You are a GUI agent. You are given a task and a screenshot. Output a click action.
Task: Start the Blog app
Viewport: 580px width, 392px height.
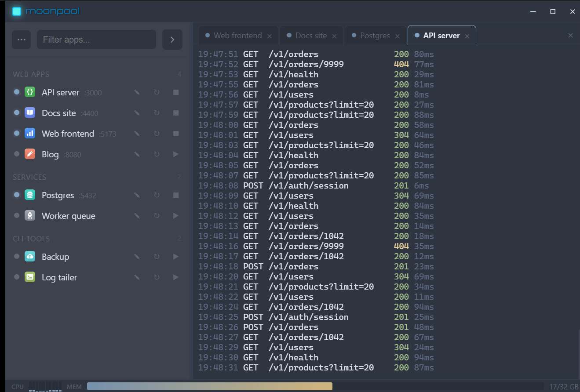coord(176,154)
